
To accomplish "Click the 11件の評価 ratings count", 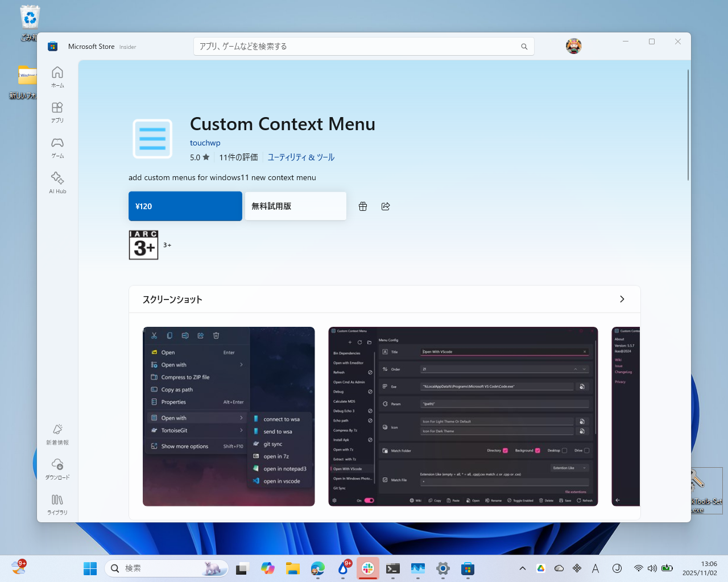I will [x=239, y=157].
